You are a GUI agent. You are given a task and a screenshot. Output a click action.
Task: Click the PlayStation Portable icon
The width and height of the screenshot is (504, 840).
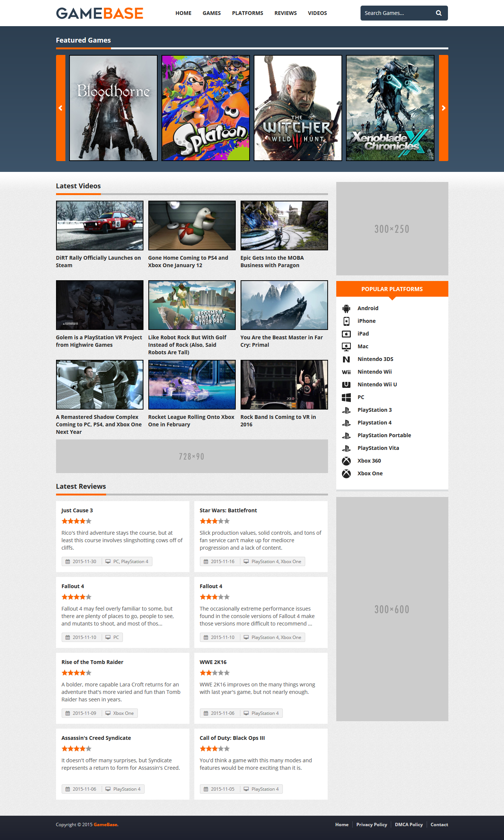346,435
